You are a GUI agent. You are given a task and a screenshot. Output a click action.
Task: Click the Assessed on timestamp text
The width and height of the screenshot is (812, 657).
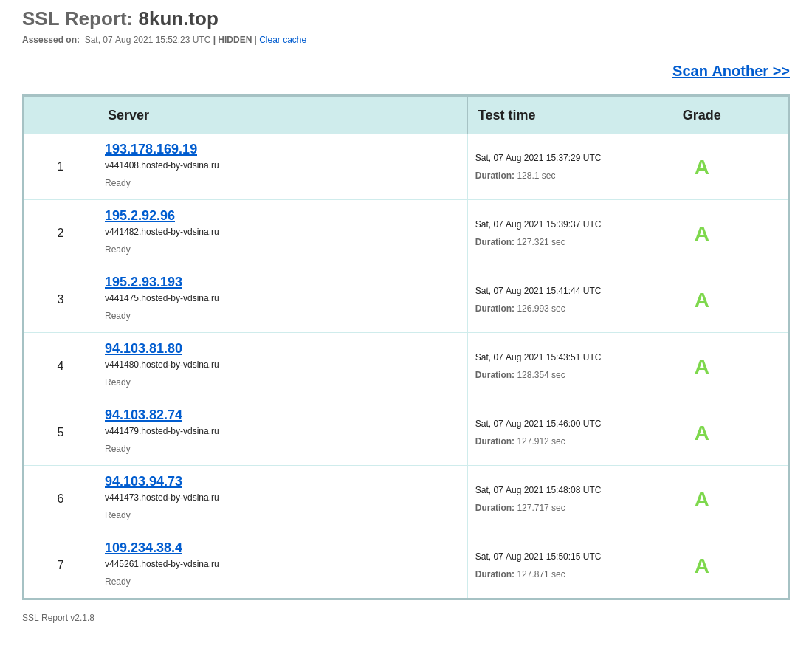click(x=148, y=40)
